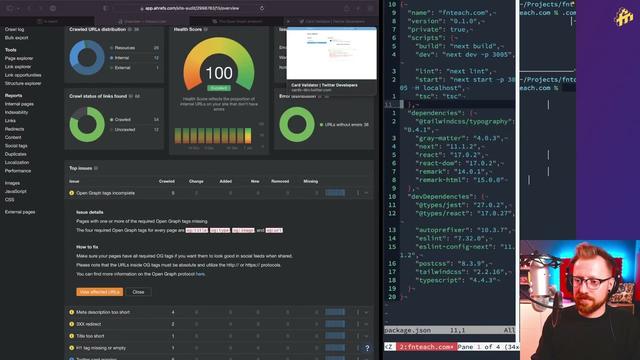Expand the 3XX redirect issue row
This screenshot has height=360, width=640.
366,324
